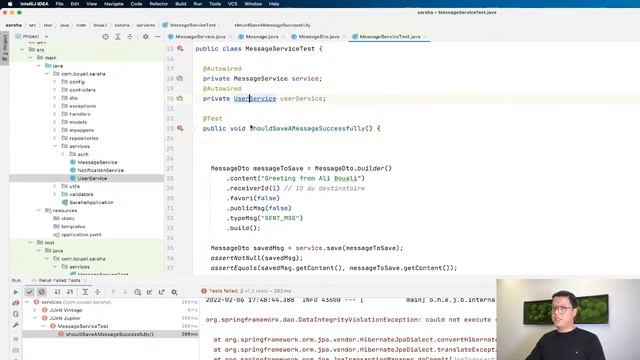The height and width of the screenshot is (360, 640).
Task: Open test runner settings gear
Action: pos(174,292)
